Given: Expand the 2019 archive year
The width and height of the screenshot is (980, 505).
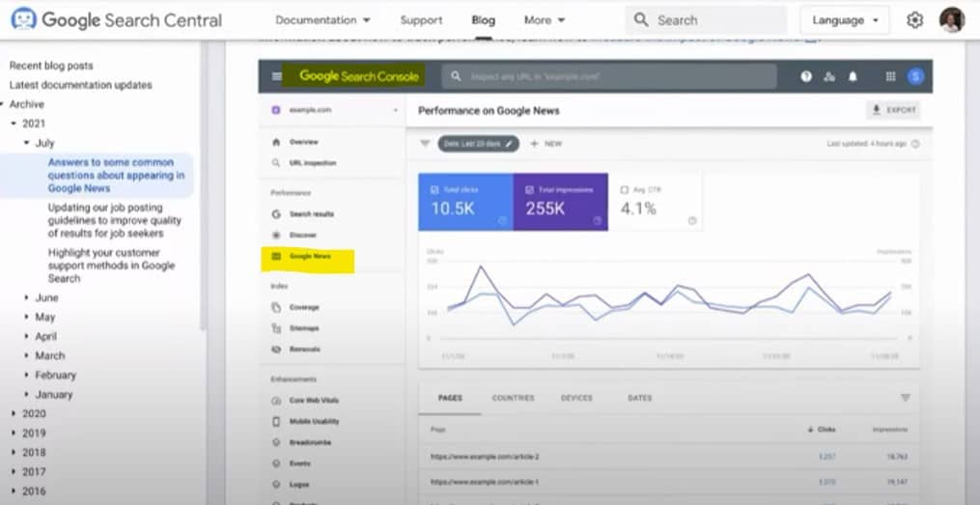Looking at the screenshot, I should (14, 433).
